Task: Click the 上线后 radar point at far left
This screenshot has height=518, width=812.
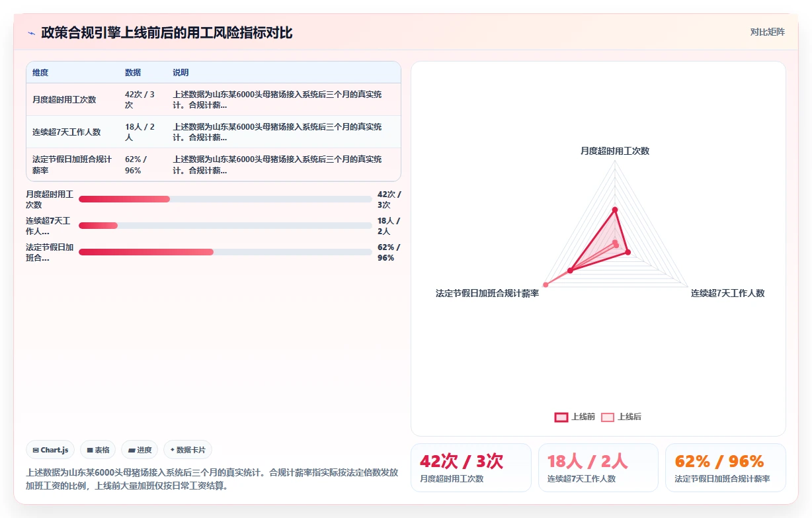Action: [x=546, y=284]
